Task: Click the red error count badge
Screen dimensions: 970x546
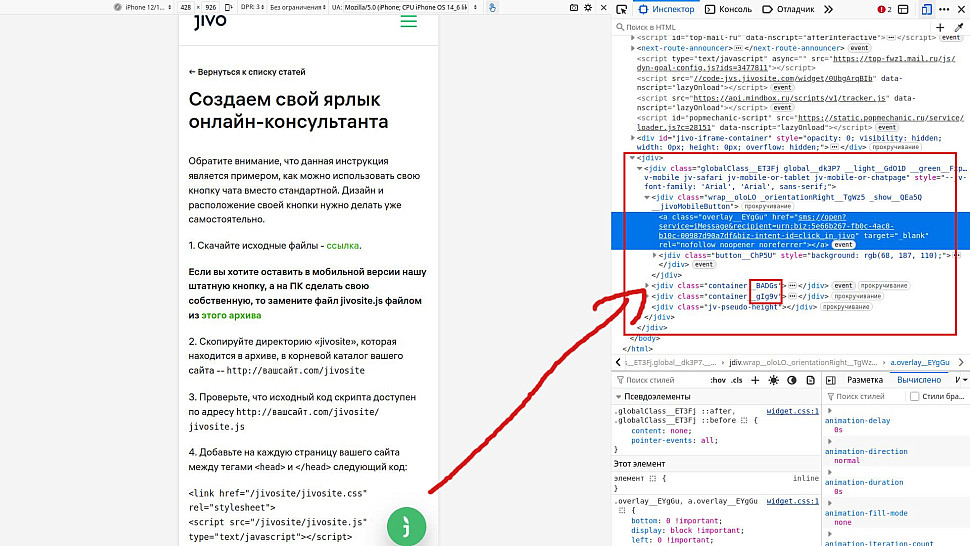Action: tap(885, 9)
